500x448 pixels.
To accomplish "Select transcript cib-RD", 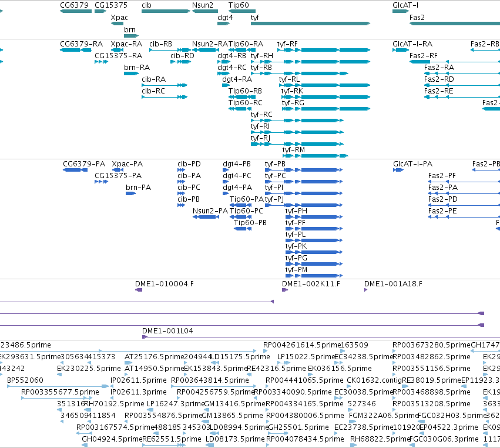I will 182,56.
